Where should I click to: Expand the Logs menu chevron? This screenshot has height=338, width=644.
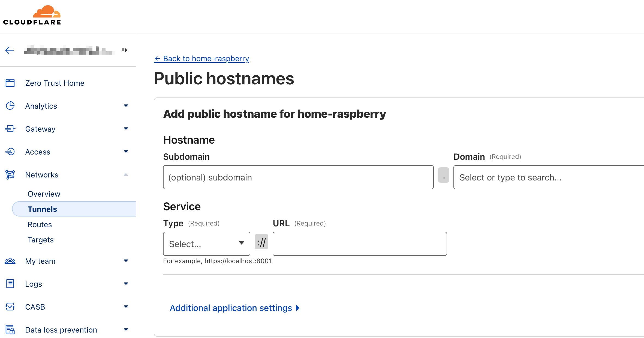126,284
